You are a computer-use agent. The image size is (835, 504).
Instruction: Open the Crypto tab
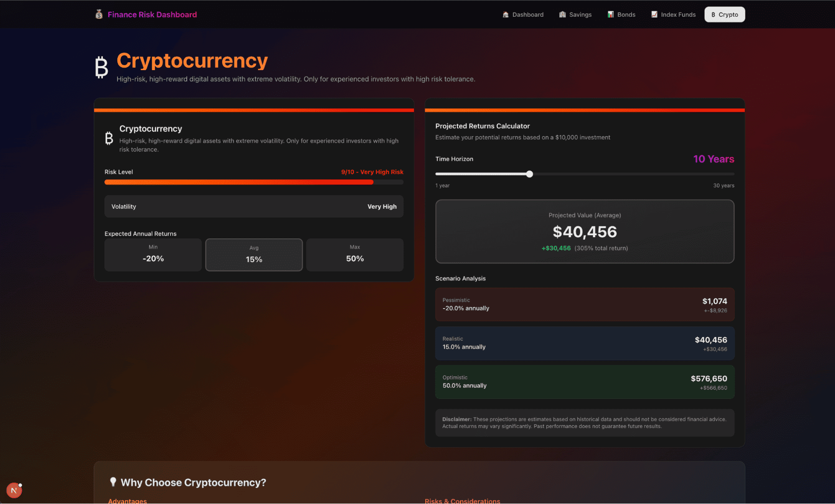(724, 15)
